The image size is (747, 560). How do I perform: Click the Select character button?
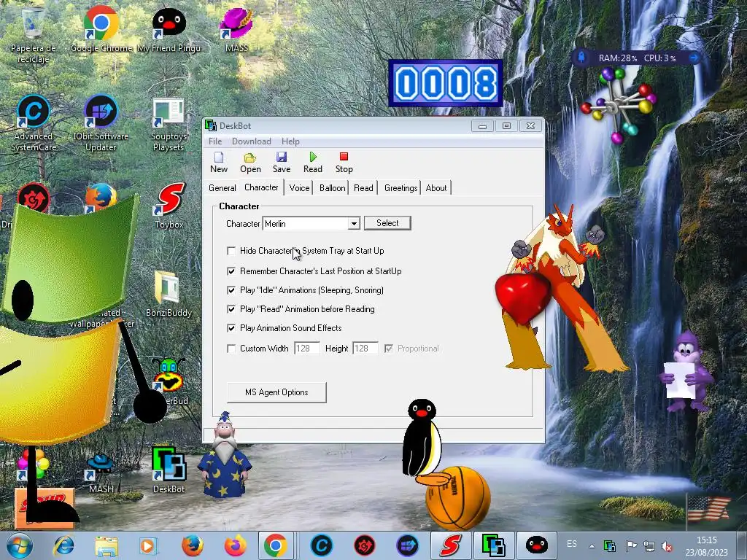[387, 223]
